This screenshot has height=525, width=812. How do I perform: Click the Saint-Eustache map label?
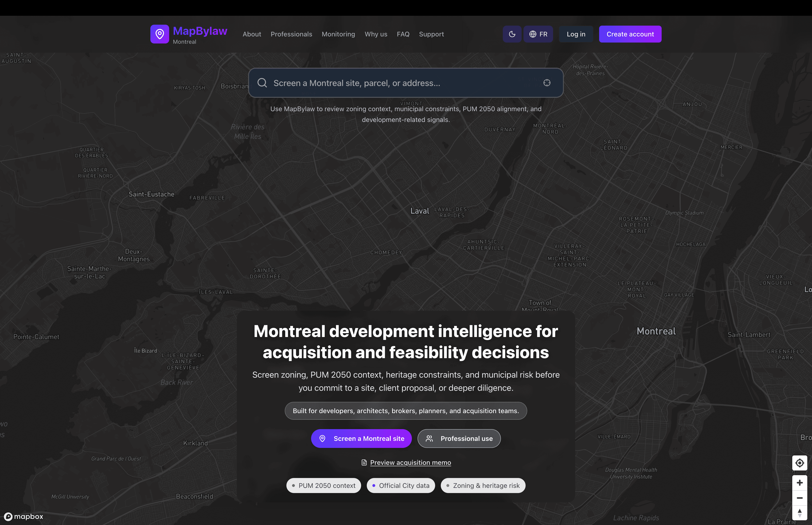pos(151,194)
